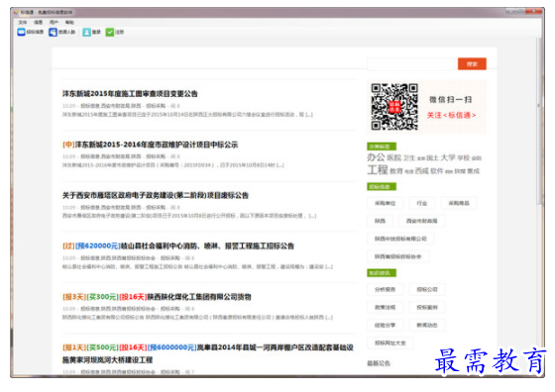Open the 新闻动态 button
Screen dimensions: 555x392
click(427, 326)
